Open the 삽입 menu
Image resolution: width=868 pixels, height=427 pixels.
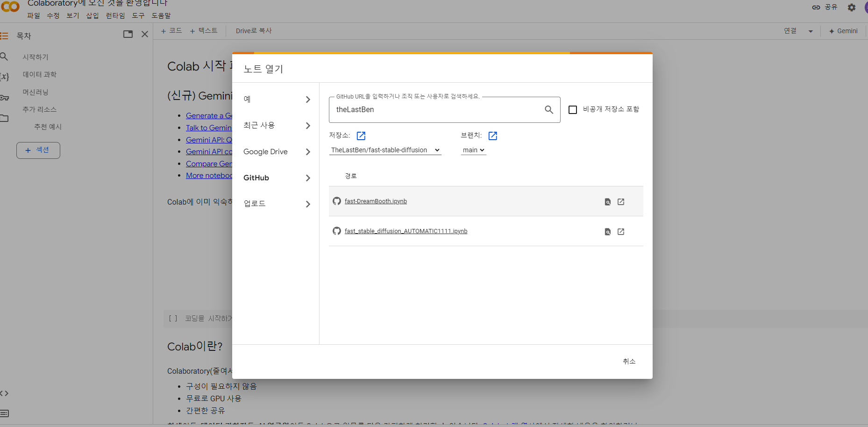tap(92, 15)
